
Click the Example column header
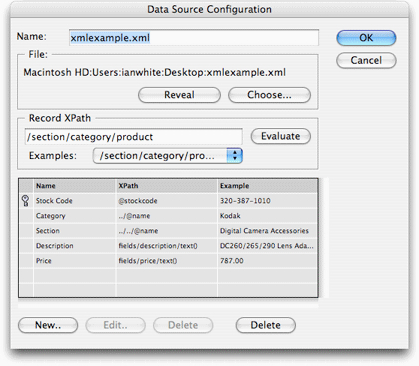[x=268, y=186]
